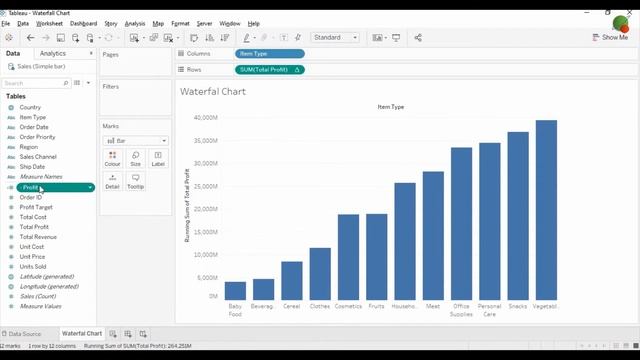Screen dimensions: 640x360
Task: Expand the Analytics pane dropdown arrow
Action: pyautogui.click(x=91, y=53)
